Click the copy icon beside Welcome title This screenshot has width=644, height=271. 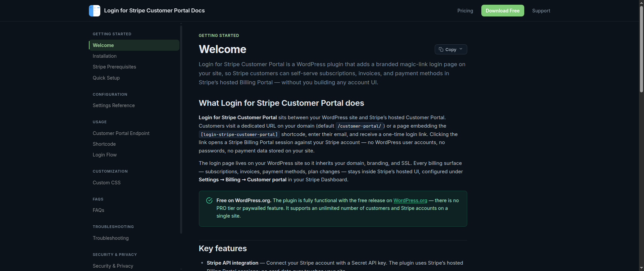441,49
